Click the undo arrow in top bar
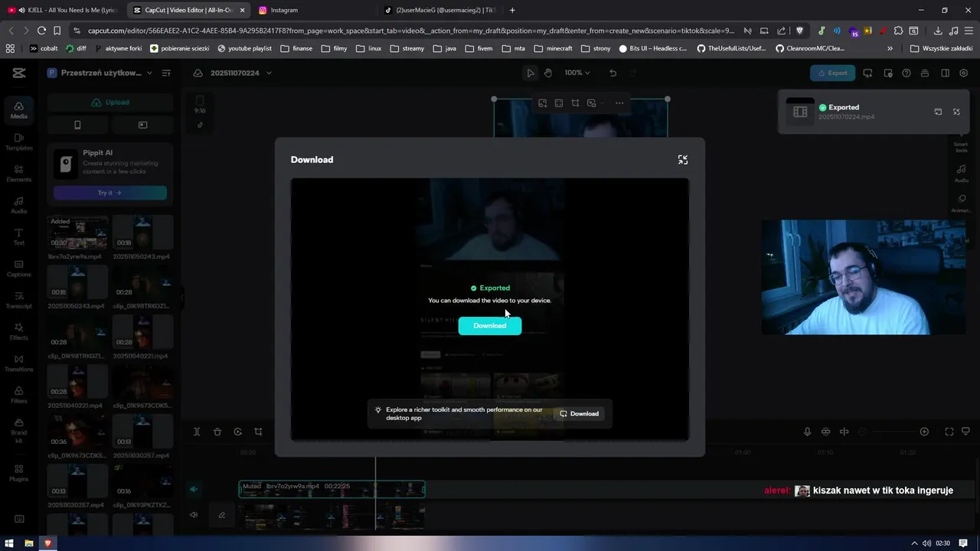Viewport: 980px width, 551px height. (612, 73)
